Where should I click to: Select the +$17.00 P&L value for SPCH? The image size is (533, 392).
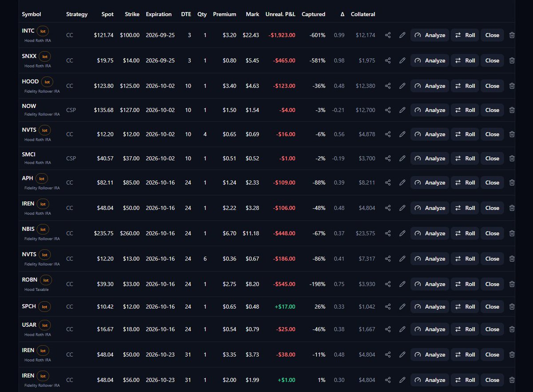[x=286, y=307]
